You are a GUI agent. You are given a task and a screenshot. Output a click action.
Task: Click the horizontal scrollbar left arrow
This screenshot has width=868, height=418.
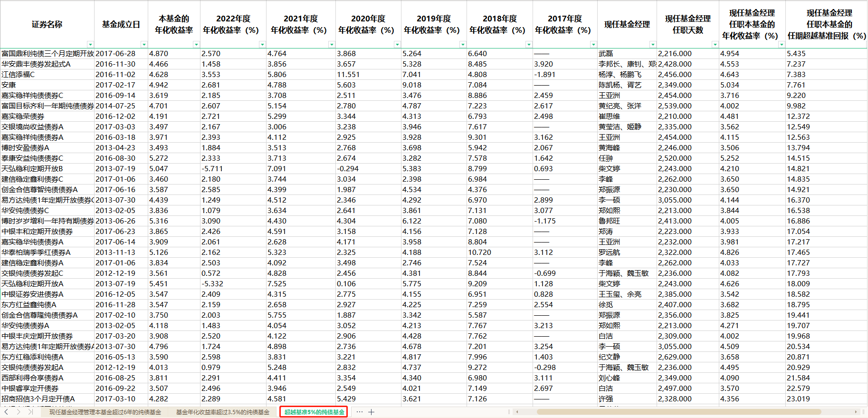pos(517,412)
